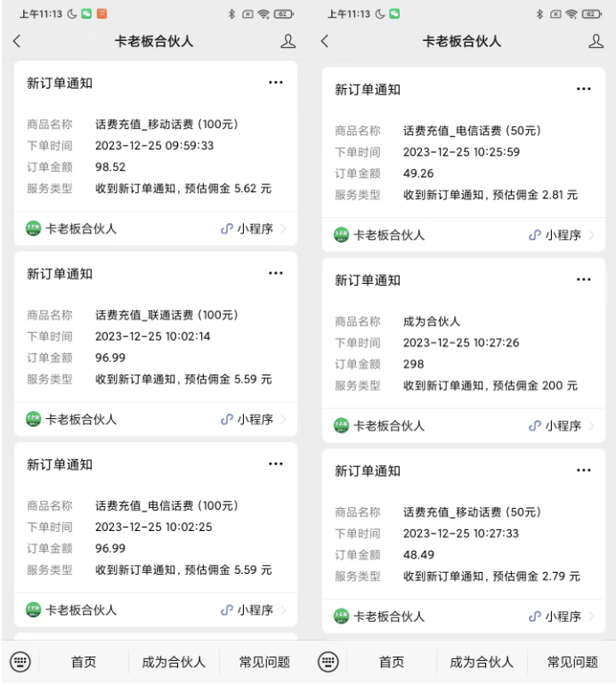Viewport: 616px width, 685px height.
Task: Open the profile icon on the left phone screen
Action: (288, 41)
